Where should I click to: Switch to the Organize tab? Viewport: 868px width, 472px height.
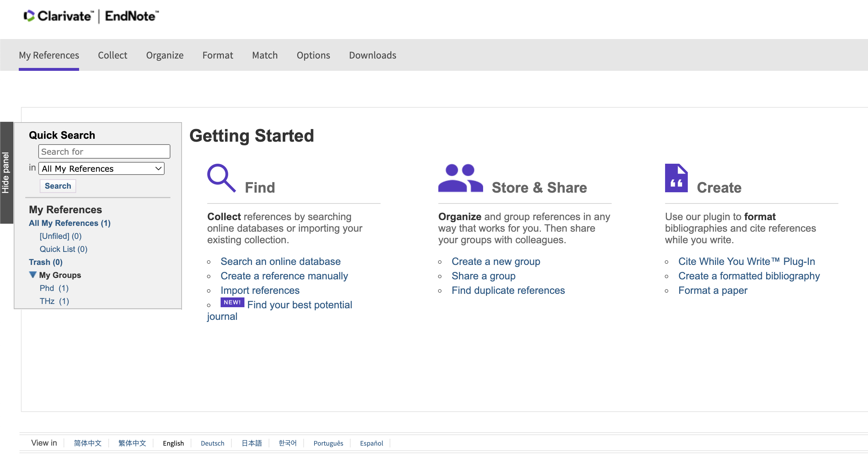[x=165, y=55]
